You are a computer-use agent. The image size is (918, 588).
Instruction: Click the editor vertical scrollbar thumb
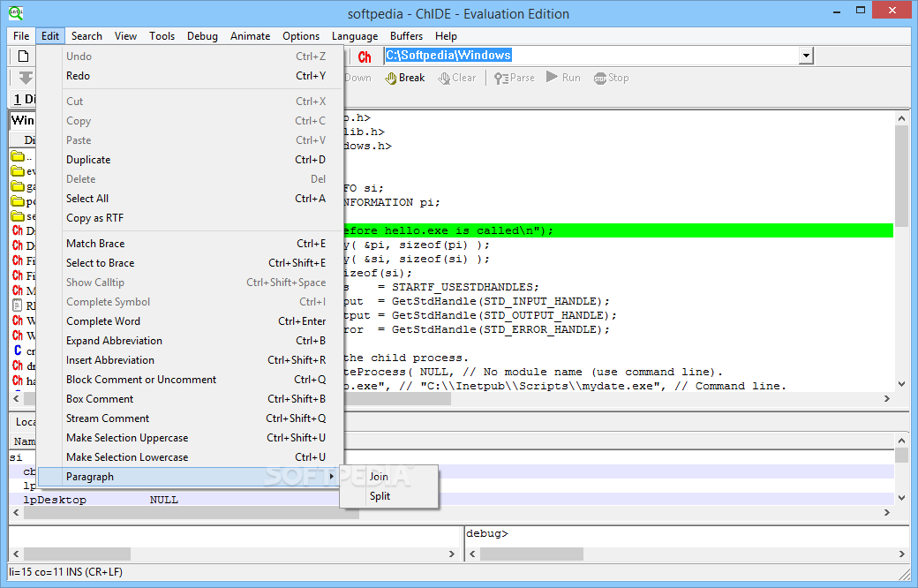click(x=901, y=176)
